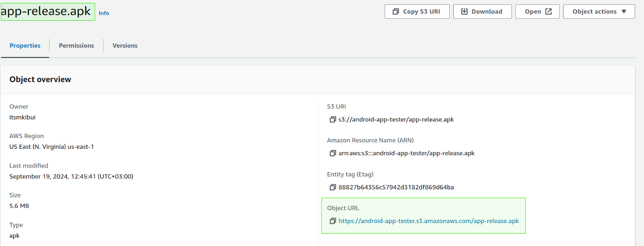Click the copy icon in Copy S3 URI button
The height and width of the screenshot is (246, 644).
(396, 12)
